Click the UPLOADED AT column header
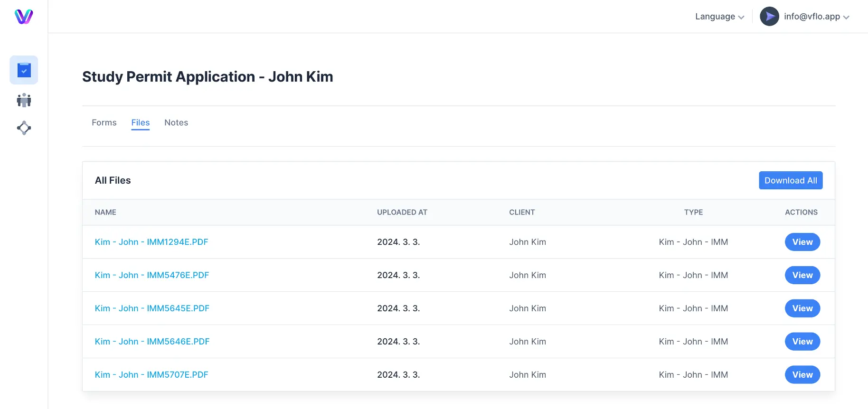This screenshot has height=409, width=868. (402, 212)
